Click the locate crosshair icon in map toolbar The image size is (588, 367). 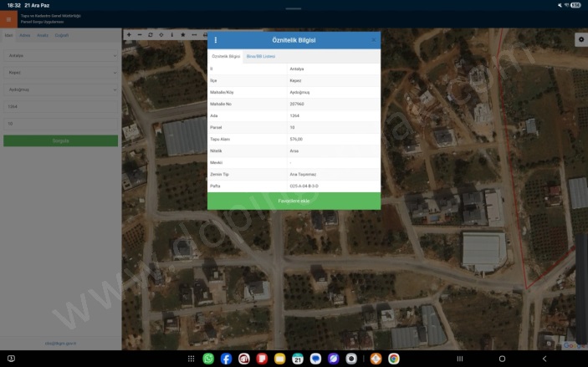point(161,35)
